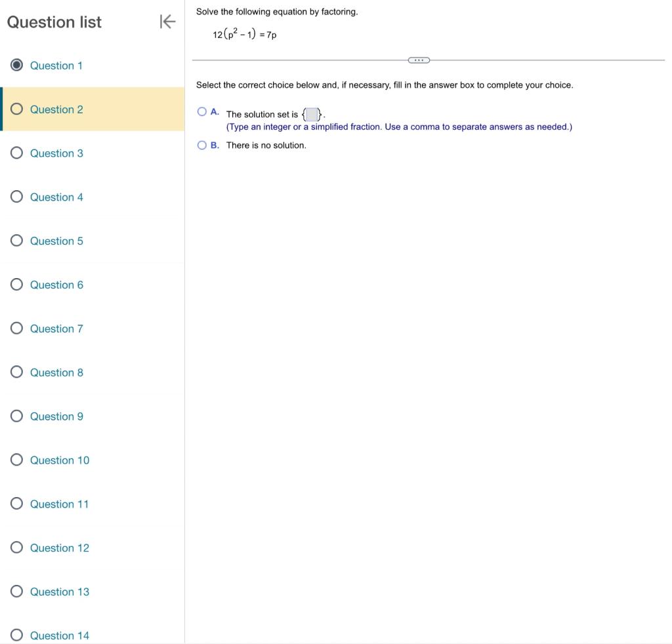Click the status circle beside Question 8
The height and width of the screenshot is (644, 672).
pos(15,371)
